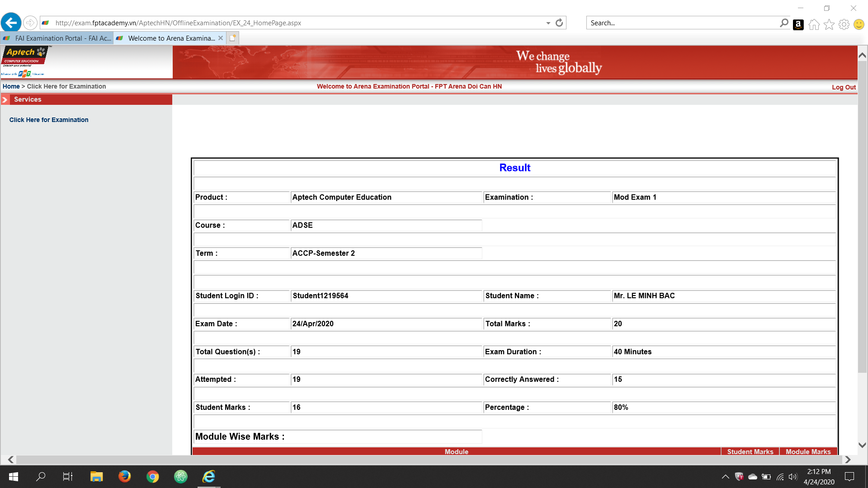868x488 pixels.
Task: Select the exam date 24/Apr/2020
Action: [x=313, y=324]
